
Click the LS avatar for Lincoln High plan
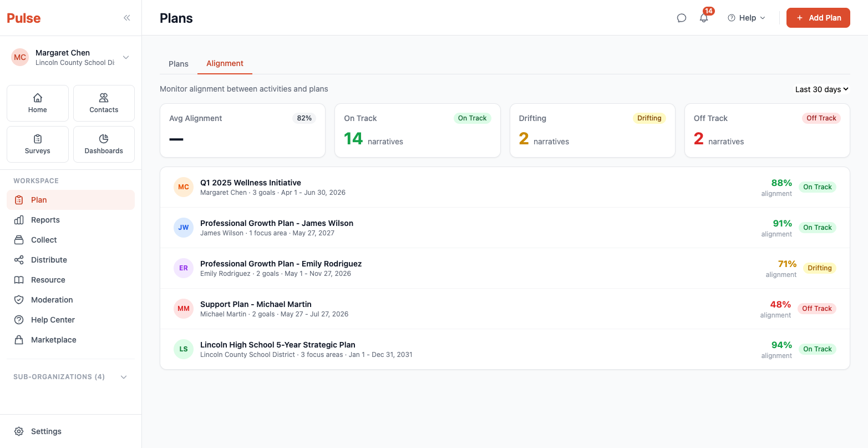(x=184, y=349)
